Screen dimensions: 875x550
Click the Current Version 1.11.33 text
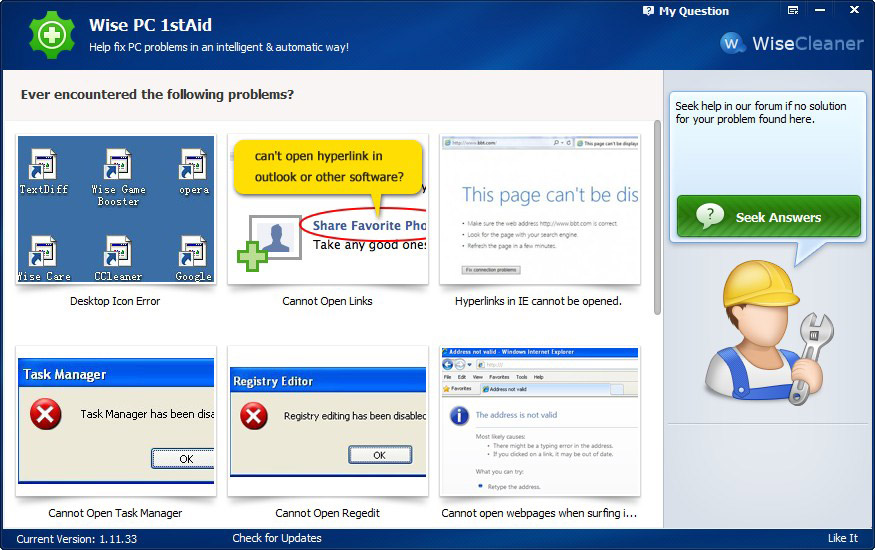tap(76, 539)
